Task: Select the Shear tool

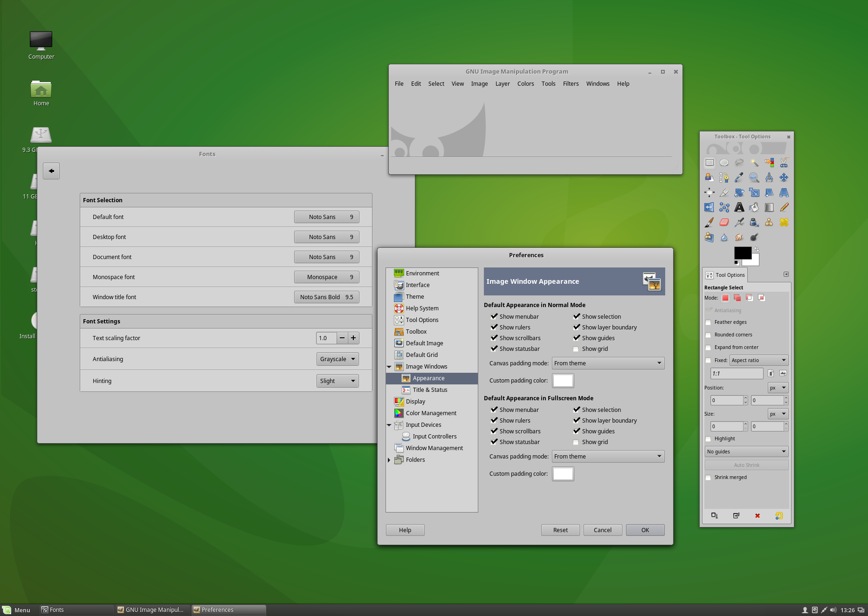Action: click(769, 192)
